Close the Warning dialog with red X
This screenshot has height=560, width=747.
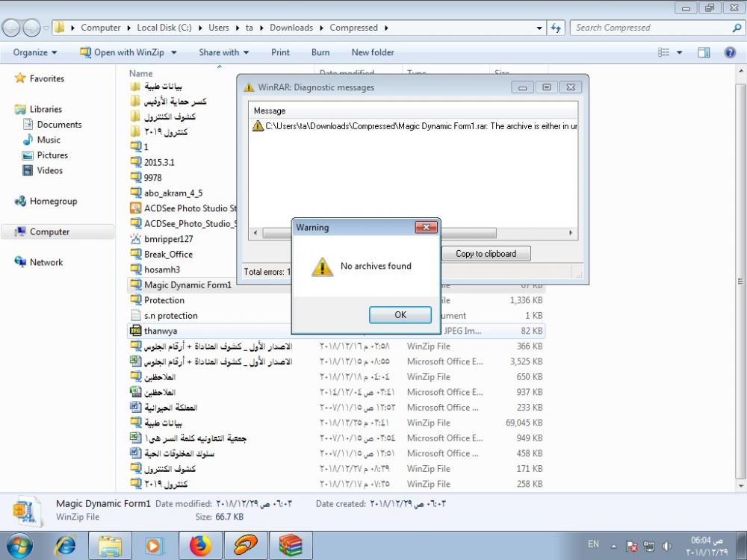click(426, 228)
